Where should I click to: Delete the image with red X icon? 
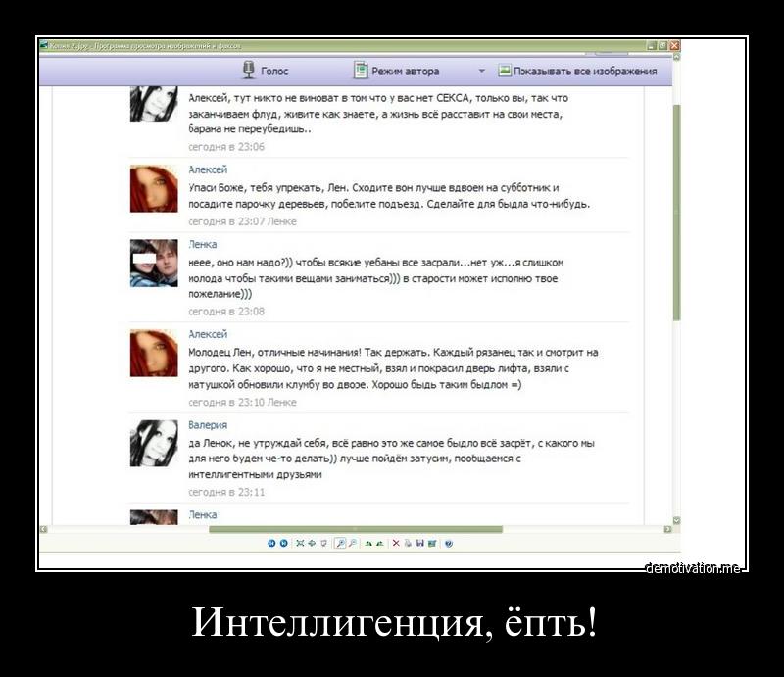pyautogui.click(x=396, y=543)
